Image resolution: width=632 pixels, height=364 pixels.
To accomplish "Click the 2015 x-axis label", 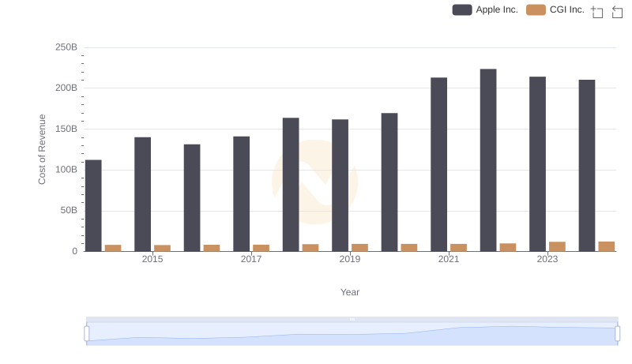I will 152,259.
